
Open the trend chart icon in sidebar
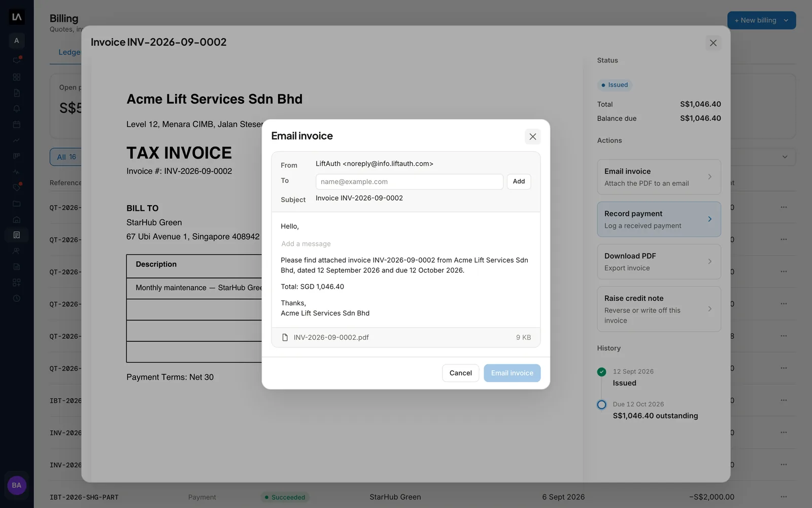[17, 140]
